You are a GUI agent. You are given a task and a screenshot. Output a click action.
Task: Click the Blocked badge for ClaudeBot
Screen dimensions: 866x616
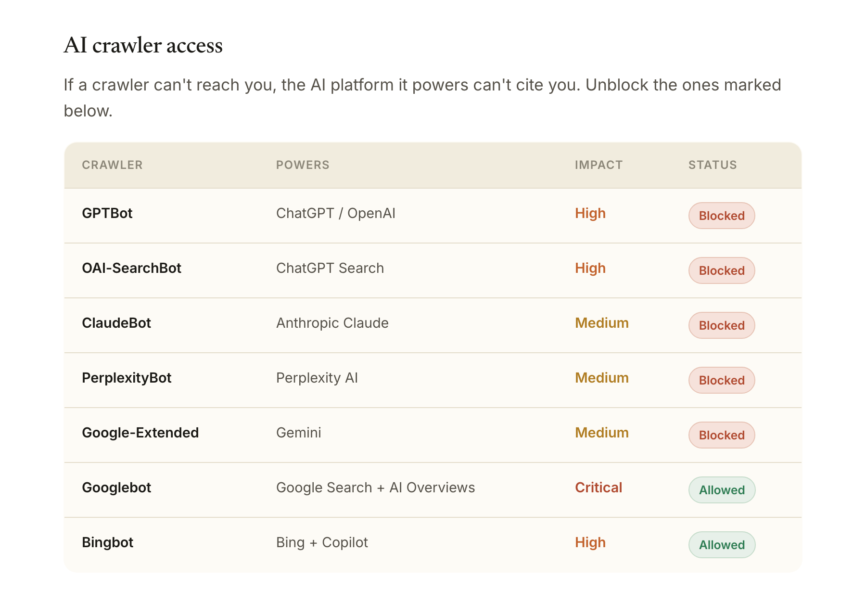pos(722,325)
